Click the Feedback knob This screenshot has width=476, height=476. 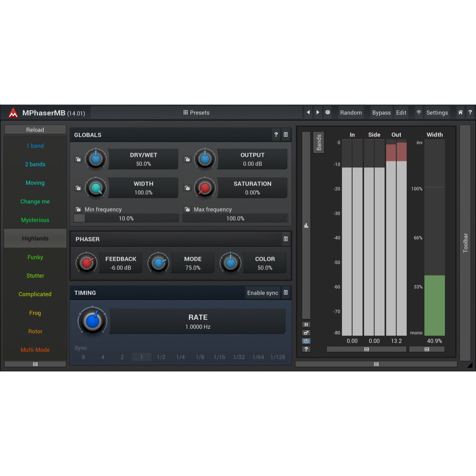point(86,263)
